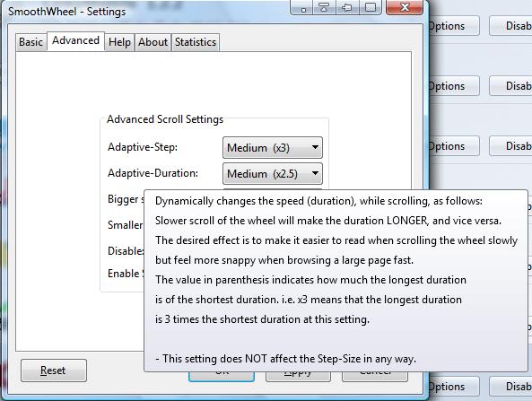Click the small dot minimize-to-tray title bar icon
The image size is (532, 401).
(x=302, y=7)
